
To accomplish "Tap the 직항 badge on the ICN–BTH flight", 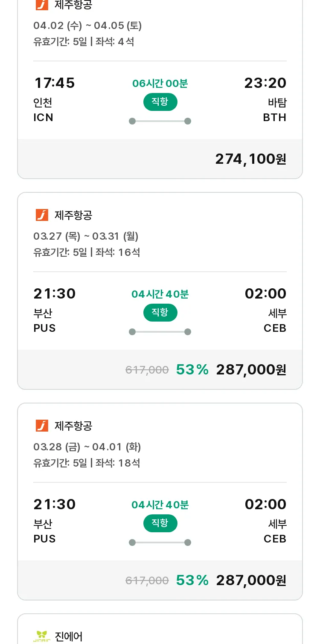I will tap(160, 102).
